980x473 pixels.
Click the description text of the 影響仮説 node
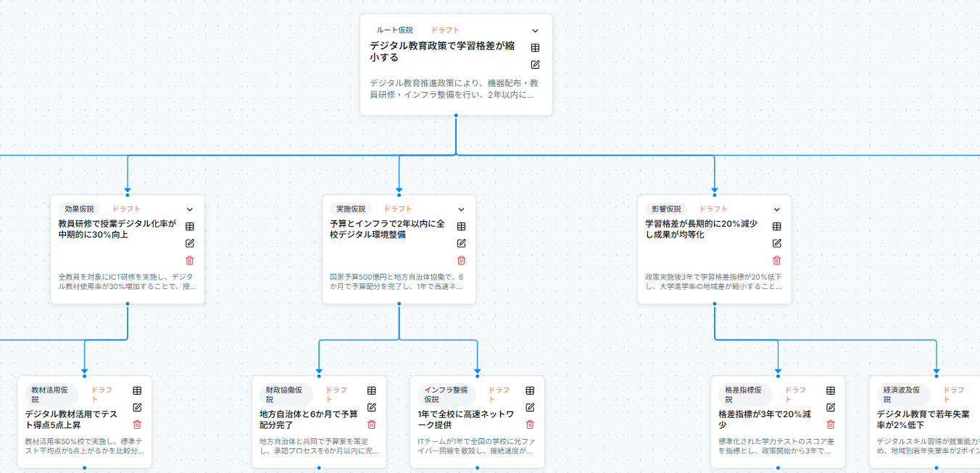coord(713,282)
